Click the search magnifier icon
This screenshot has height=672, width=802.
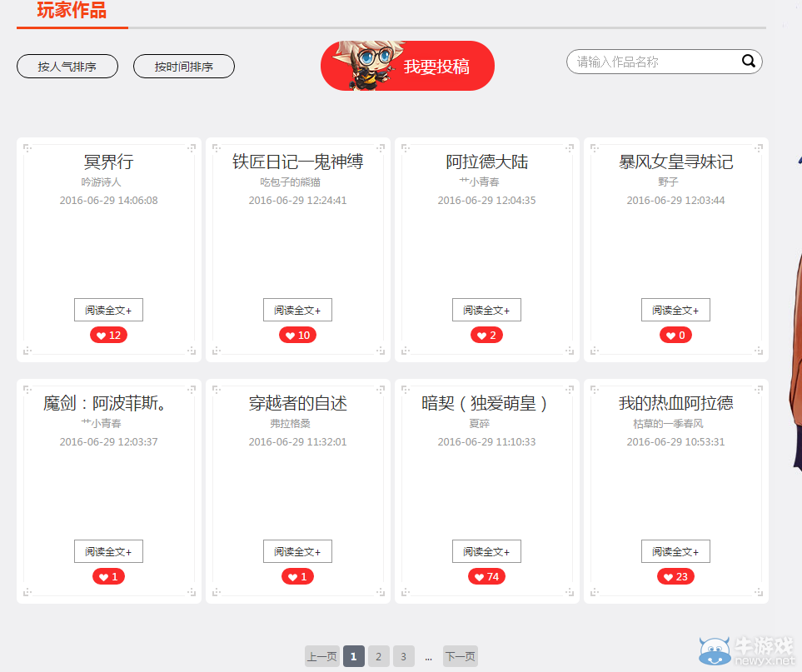pyautogui.click(x=748, y=61)
